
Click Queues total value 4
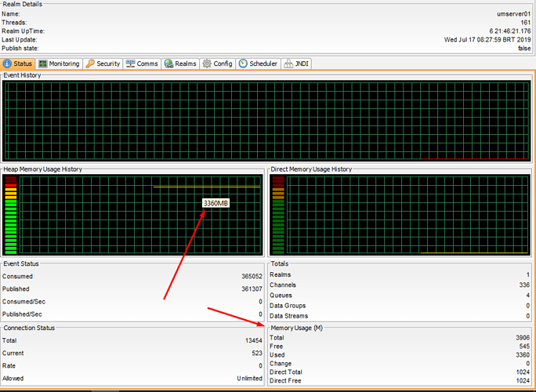point(528,296)
